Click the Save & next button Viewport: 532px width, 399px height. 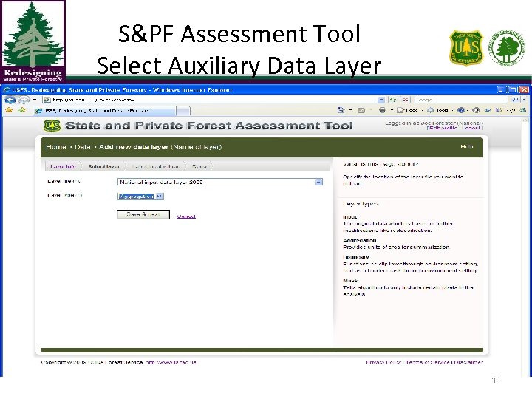pos(143,214)
